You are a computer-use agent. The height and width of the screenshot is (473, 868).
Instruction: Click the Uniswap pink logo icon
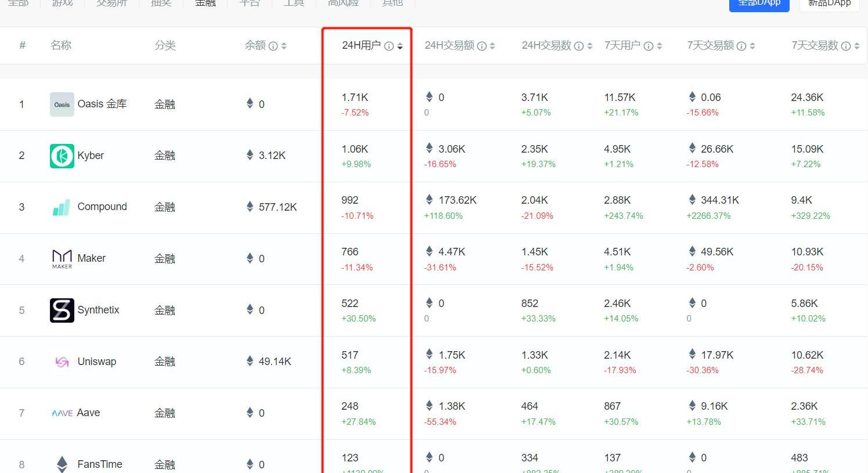click(x=62, y=362)
